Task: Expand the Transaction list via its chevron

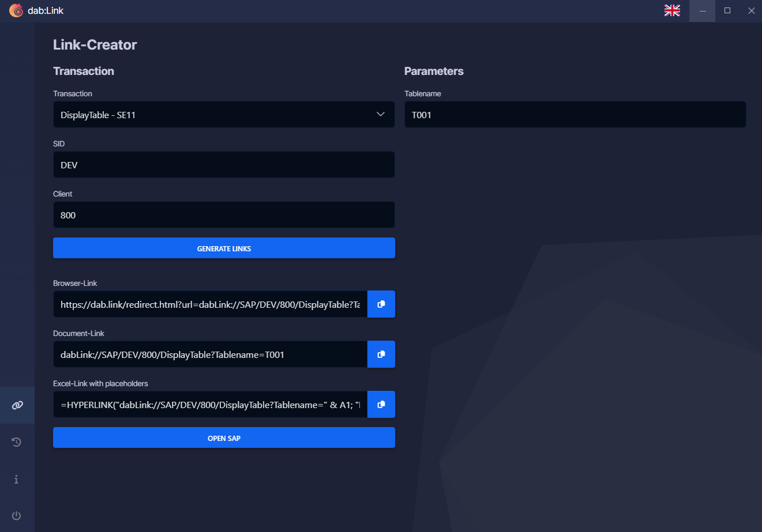Action: (x=381, y=114)
